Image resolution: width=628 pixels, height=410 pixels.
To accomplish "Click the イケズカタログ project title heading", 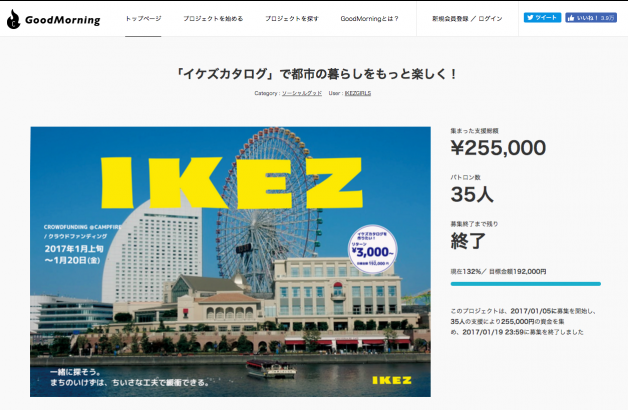I will (316, 74).
